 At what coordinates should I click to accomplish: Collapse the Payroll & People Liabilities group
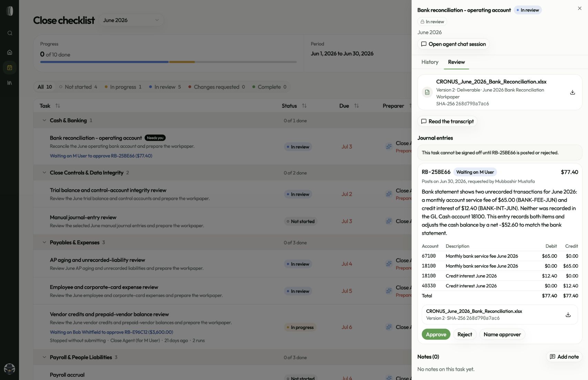pyautogui.click(x=44, y=357)
